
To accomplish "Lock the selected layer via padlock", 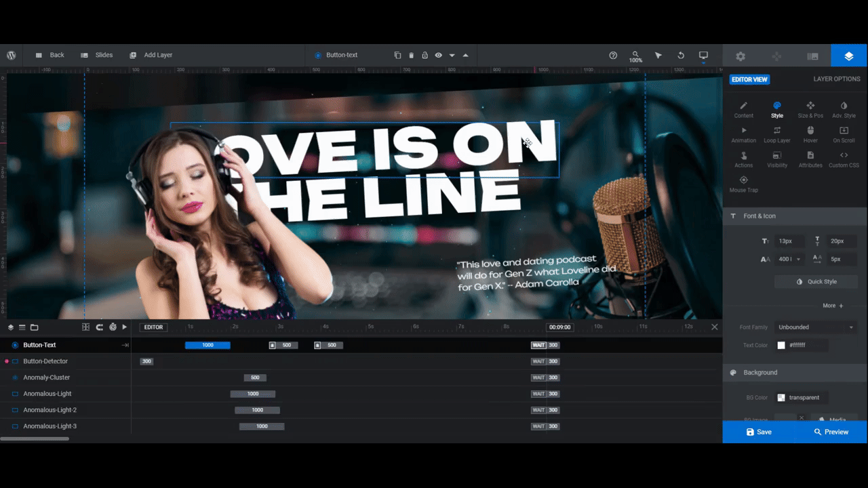I will 425,55.
